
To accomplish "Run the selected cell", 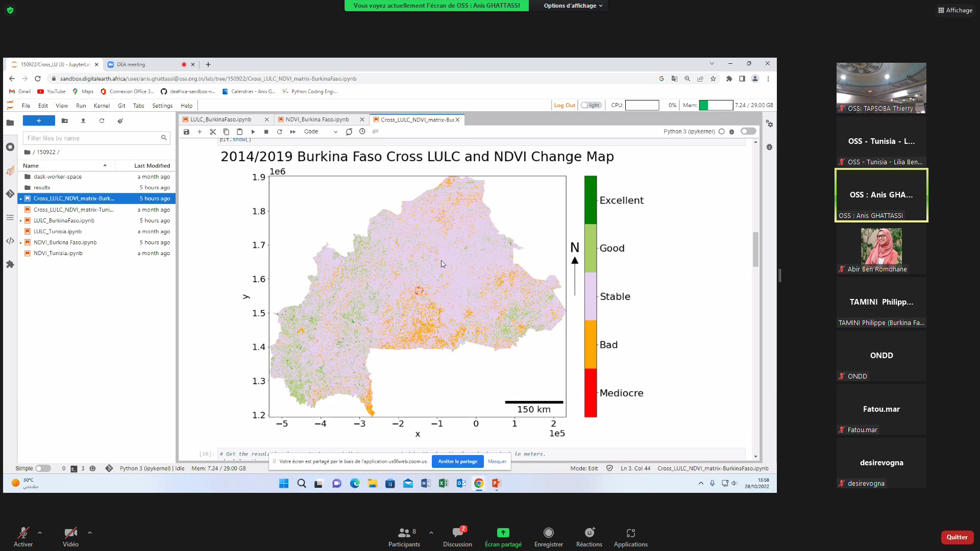I will coord(253,132).
